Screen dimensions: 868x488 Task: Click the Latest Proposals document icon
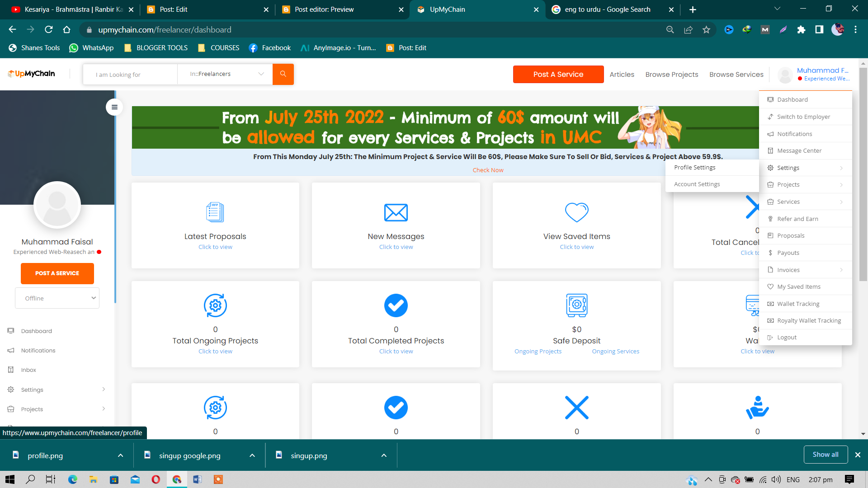coord(215,212)
